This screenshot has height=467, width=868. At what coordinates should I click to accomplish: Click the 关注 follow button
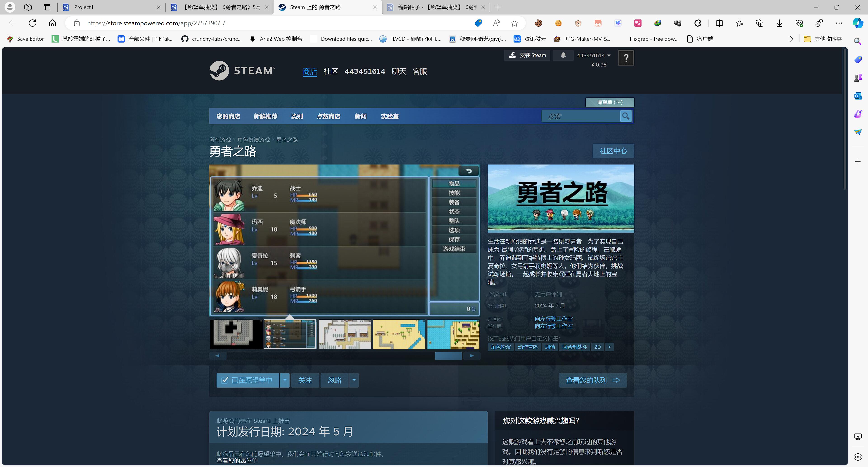point(305,380)
